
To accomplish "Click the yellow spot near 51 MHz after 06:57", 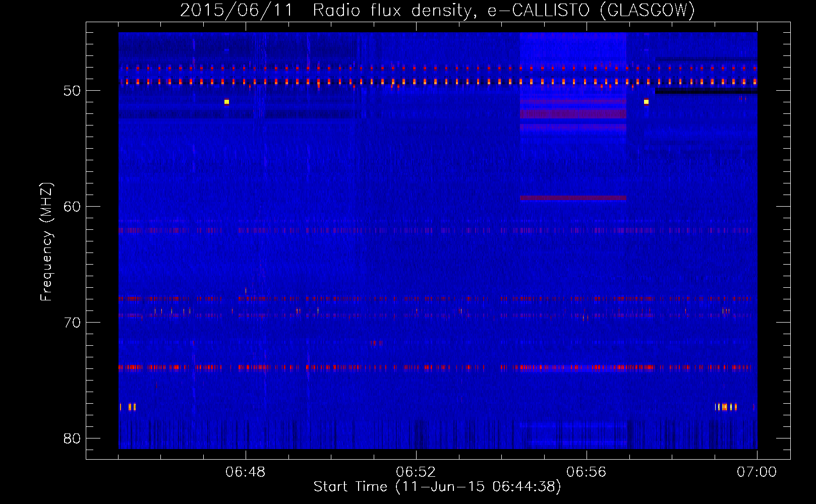I will pos(646,102).
